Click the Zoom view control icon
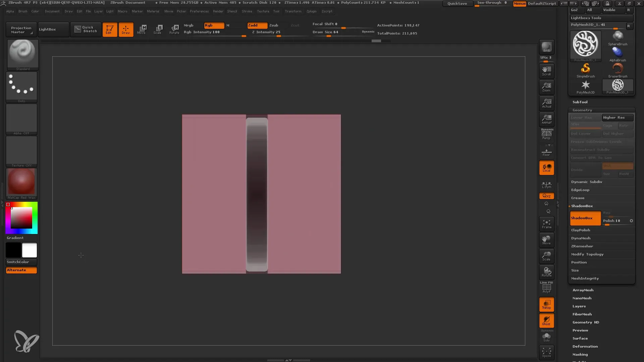The width and height of the screenshot is (644, 362). [546, 87]
